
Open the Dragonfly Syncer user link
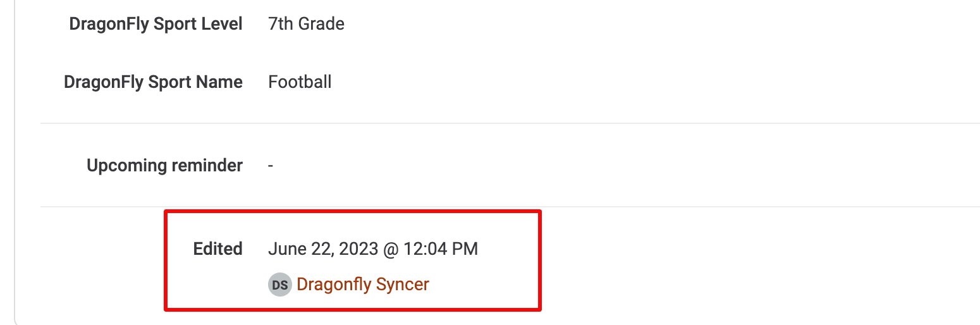coord(363,285)
